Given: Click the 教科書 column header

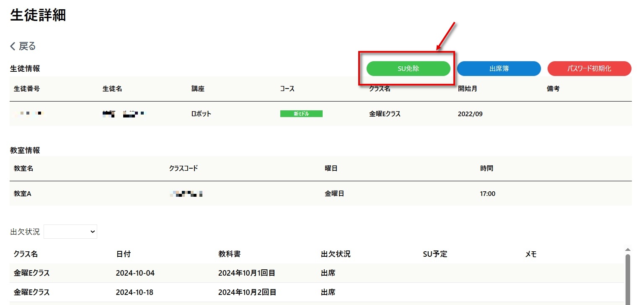Looking at the screenshot, I should coord(229,254).
